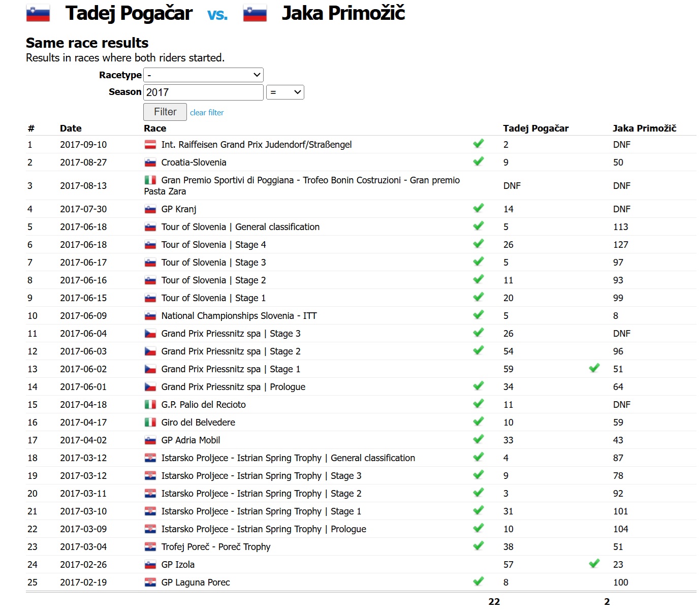Screen dimensions: 700x615
Task: Open National Championships Slovenia ITT race
Action: coord(239,316)
